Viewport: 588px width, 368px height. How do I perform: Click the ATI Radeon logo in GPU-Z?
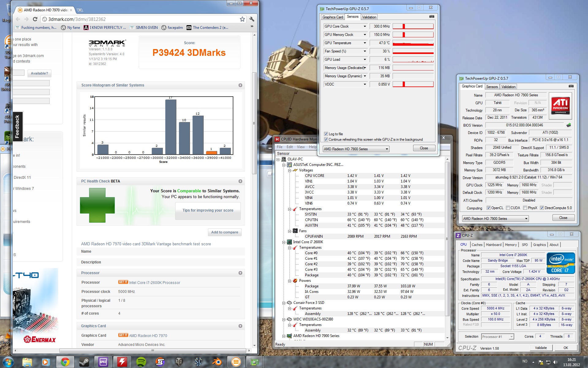click(560, 105)
